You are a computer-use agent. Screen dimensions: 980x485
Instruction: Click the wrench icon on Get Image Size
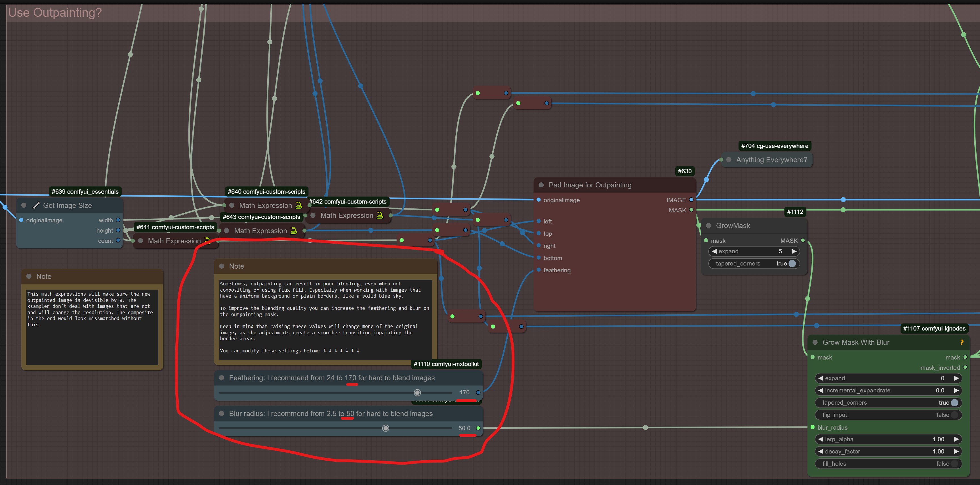36,206
